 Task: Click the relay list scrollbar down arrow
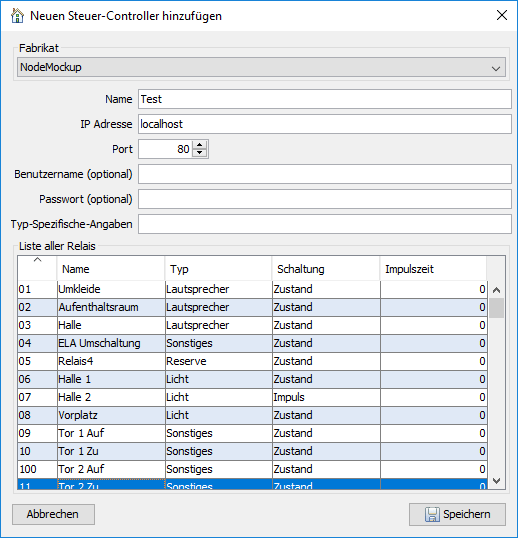click(496, 481)
